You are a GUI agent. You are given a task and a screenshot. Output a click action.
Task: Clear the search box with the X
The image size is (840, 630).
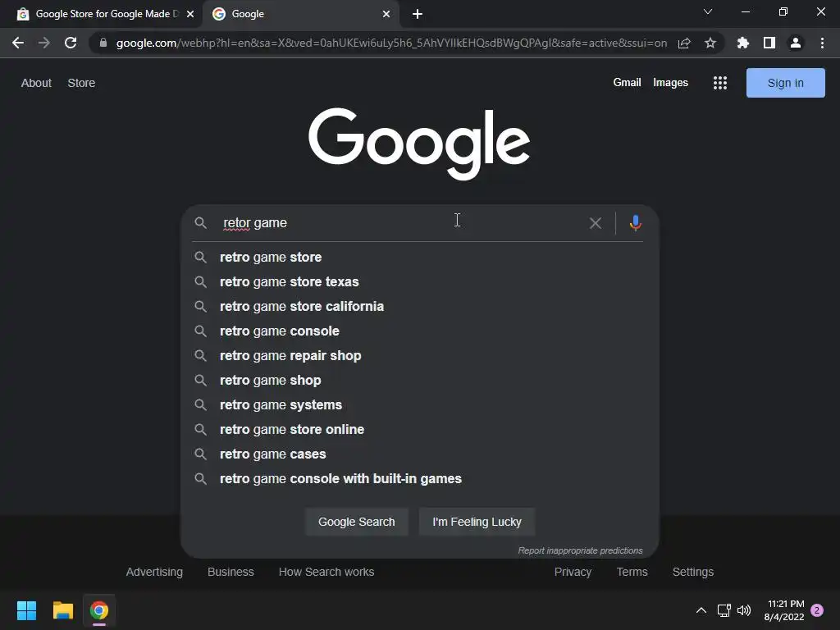[x=596, y=223]
